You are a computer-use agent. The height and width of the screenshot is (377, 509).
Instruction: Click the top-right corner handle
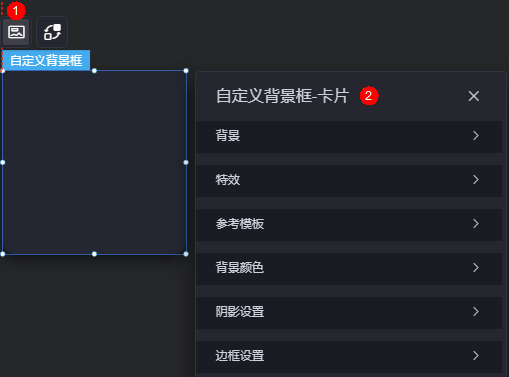[186, 71]
